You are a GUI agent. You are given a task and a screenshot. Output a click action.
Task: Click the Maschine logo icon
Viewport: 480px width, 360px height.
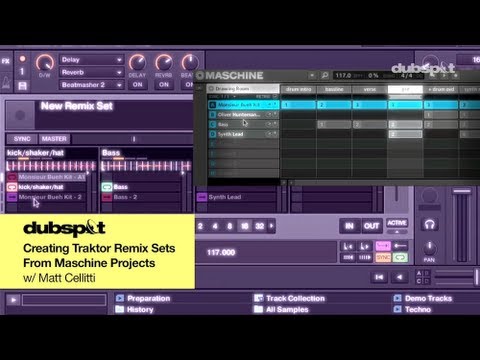tap(200, 76)
